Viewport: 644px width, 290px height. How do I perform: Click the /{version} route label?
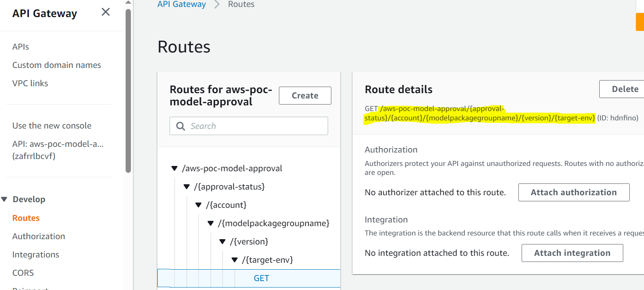click(x=249, y=242)
